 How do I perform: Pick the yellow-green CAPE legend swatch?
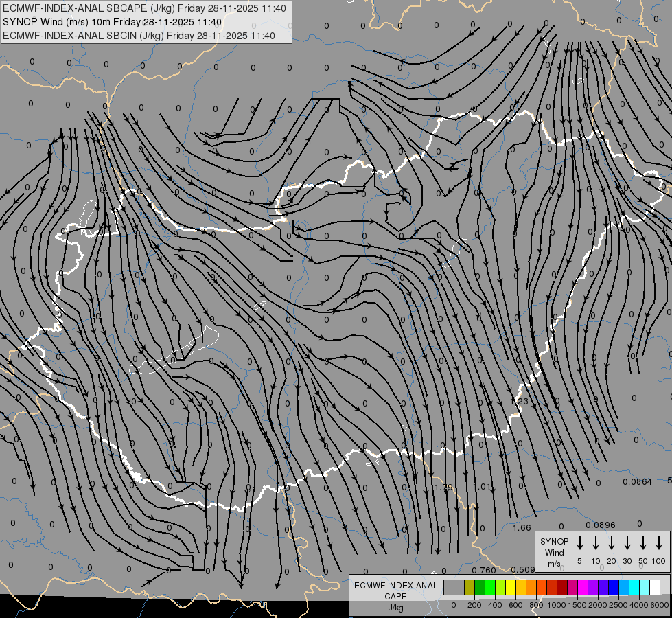pyautogui.click(x=500, y=588)
